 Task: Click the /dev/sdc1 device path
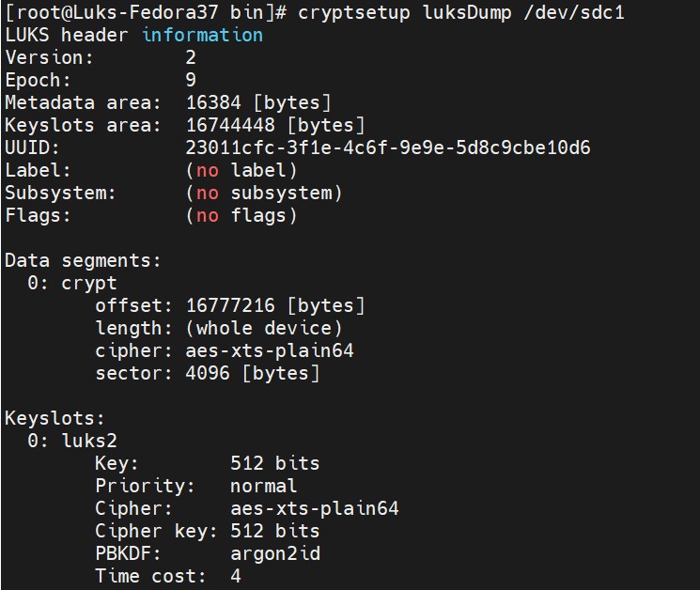point(574,12)
